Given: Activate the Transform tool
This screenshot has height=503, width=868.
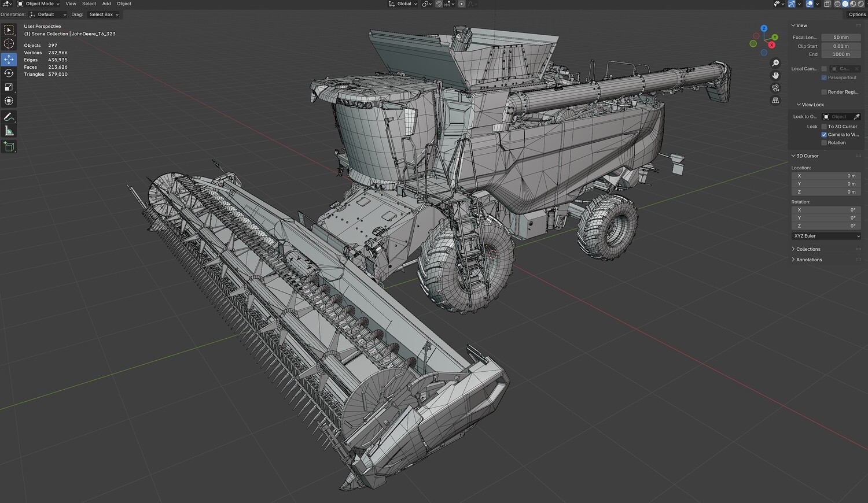Looking at the screenshot, I should click(x=9, y=101).
